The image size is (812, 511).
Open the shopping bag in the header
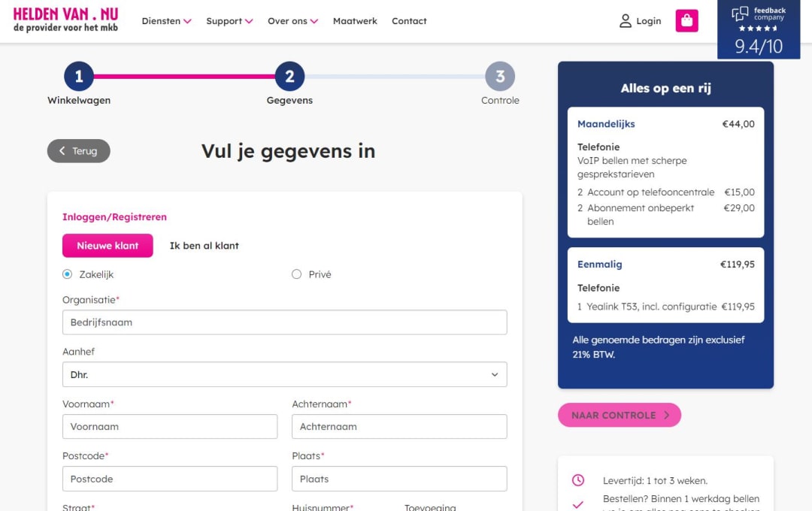[686, 21]
